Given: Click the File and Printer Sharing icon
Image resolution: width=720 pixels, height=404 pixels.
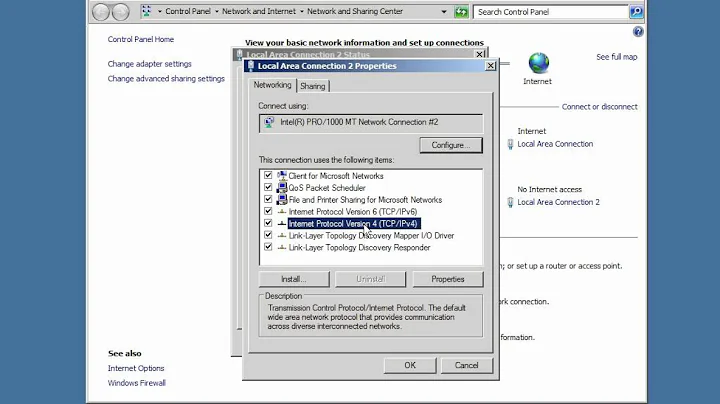Looking at the screenshot, I should [281, 200].
